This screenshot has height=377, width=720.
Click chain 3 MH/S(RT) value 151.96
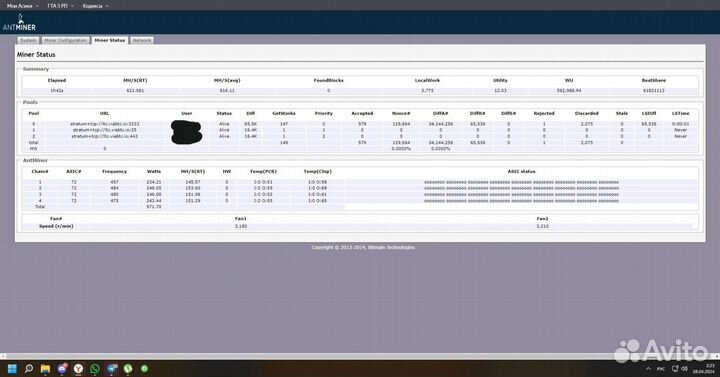[192, 195]
